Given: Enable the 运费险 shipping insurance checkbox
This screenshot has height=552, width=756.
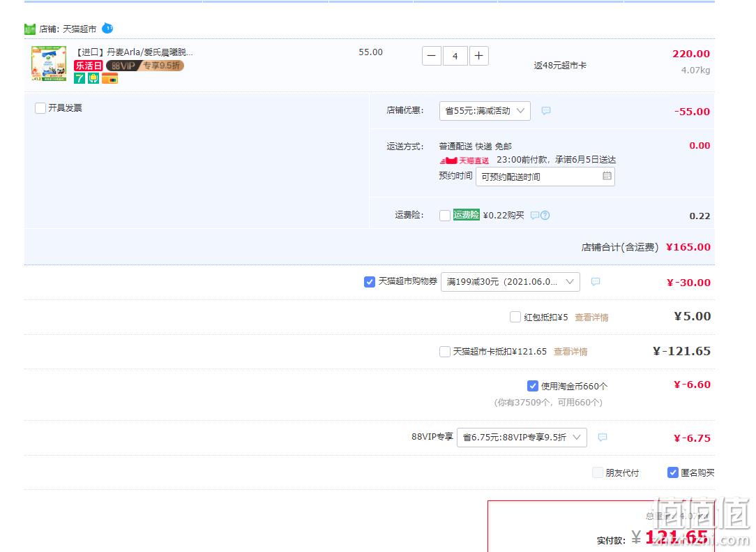Looking at the screenshot, I should click(445, 215).
